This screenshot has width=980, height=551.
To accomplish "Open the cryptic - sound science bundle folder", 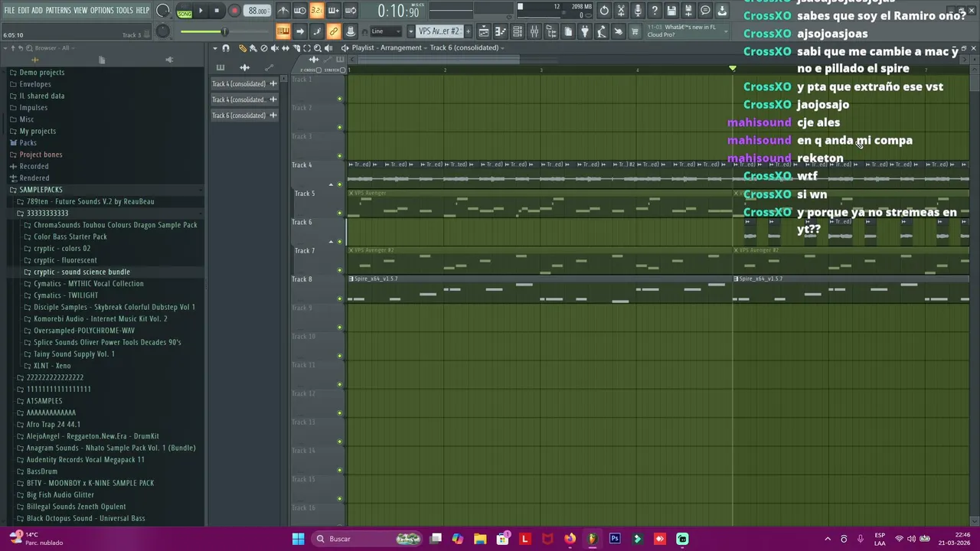I will (x=81, y=272).
